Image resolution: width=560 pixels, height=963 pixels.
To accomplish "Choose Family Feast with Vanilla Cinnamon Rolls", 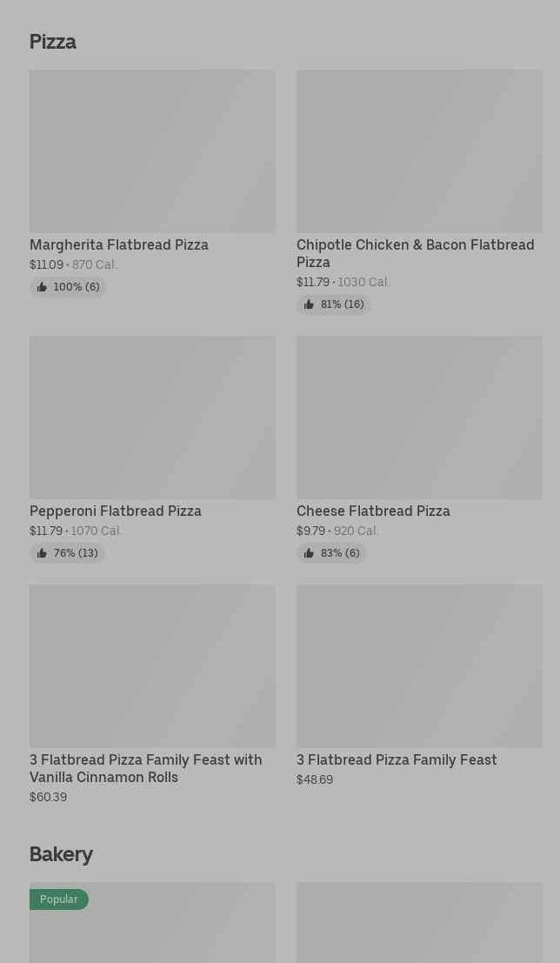I will (145, 768).
